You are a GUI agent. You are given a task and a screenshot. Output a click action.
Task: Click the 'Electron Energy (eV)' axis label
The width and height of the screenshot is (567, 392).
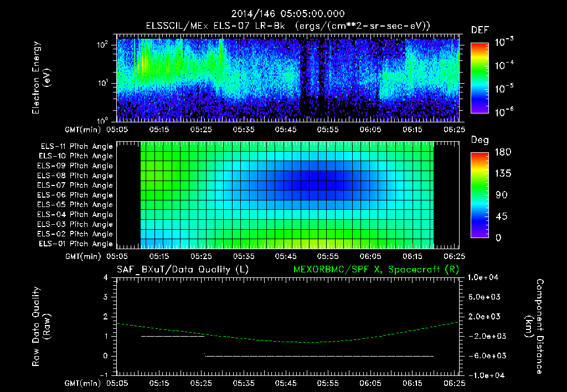click(41, 78)
